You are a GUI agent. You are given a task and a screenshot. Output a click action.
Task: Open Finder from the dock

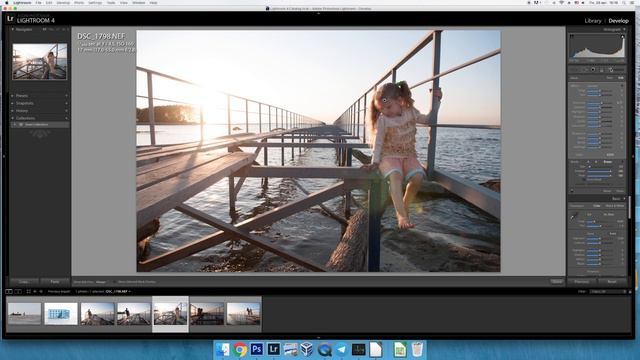point(223,350)
